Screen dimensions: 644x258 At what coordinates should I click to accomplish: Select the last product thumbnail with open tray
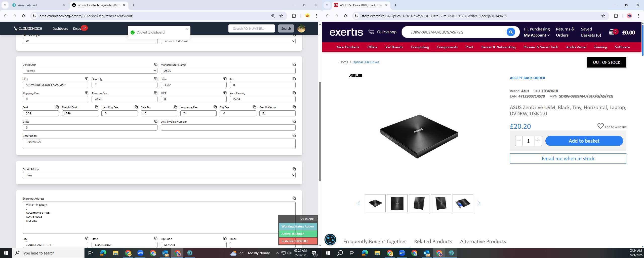point(463,203)
